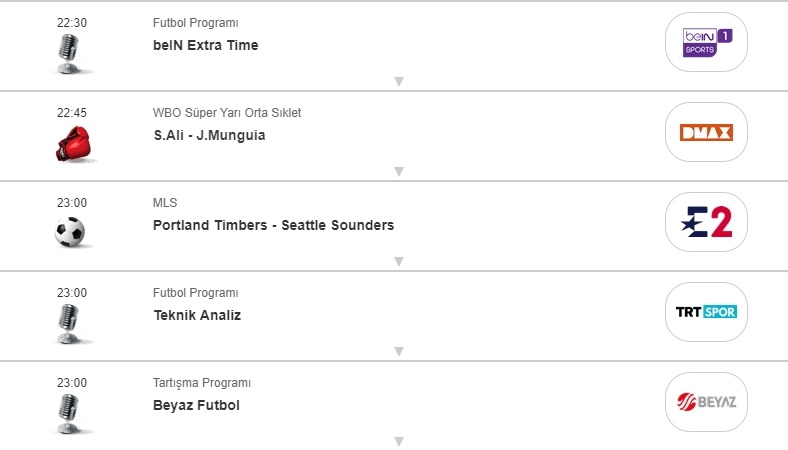Open the Teknik Analiz program title
788x450 pixels.
[x=197, y=315]
